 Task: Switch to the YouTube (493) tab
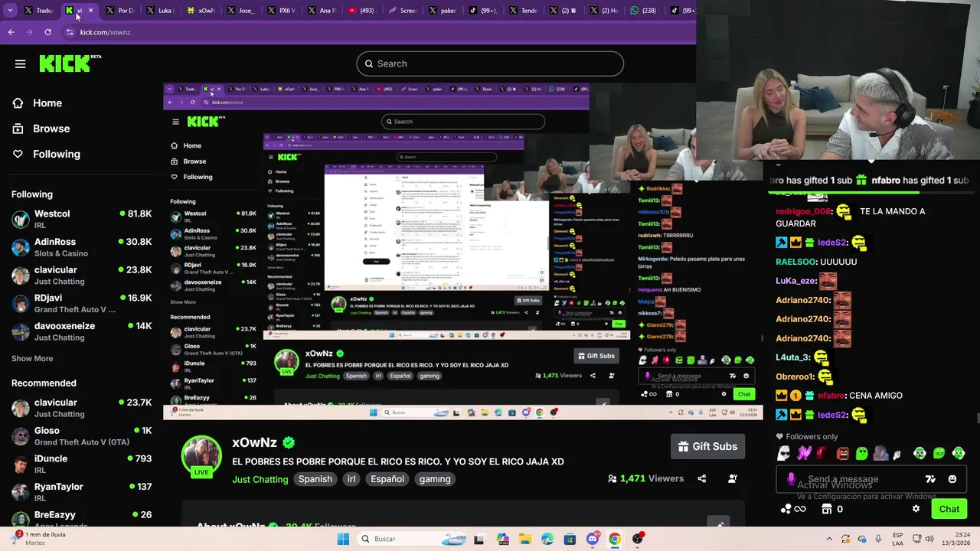[361, 11]
